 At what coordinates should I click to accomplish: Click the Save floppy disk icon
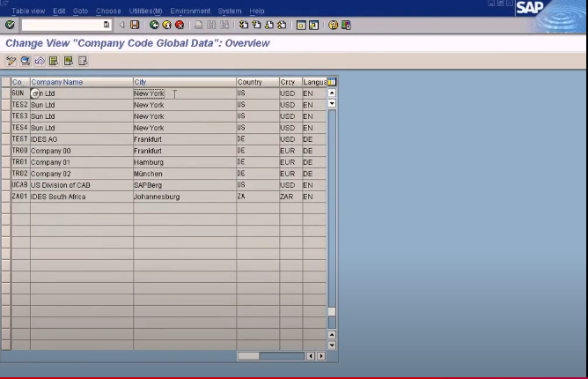135,26
